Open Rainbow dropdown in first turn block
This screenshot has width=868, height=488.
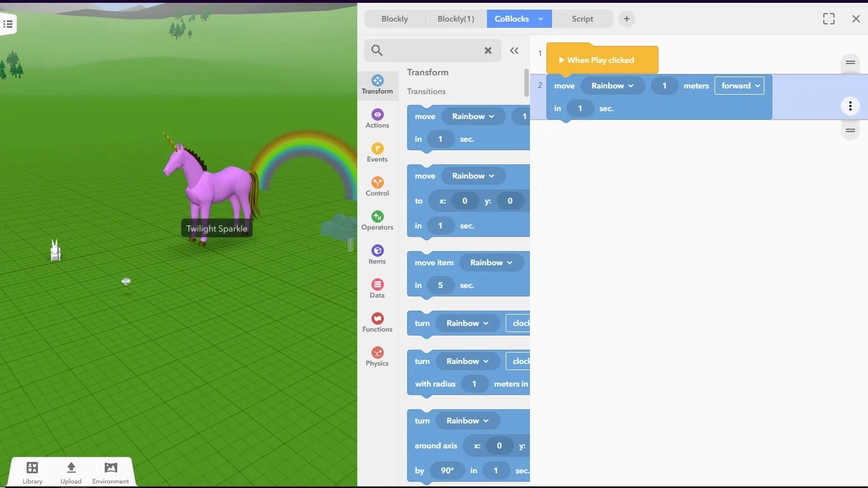(x=467, y=323)
